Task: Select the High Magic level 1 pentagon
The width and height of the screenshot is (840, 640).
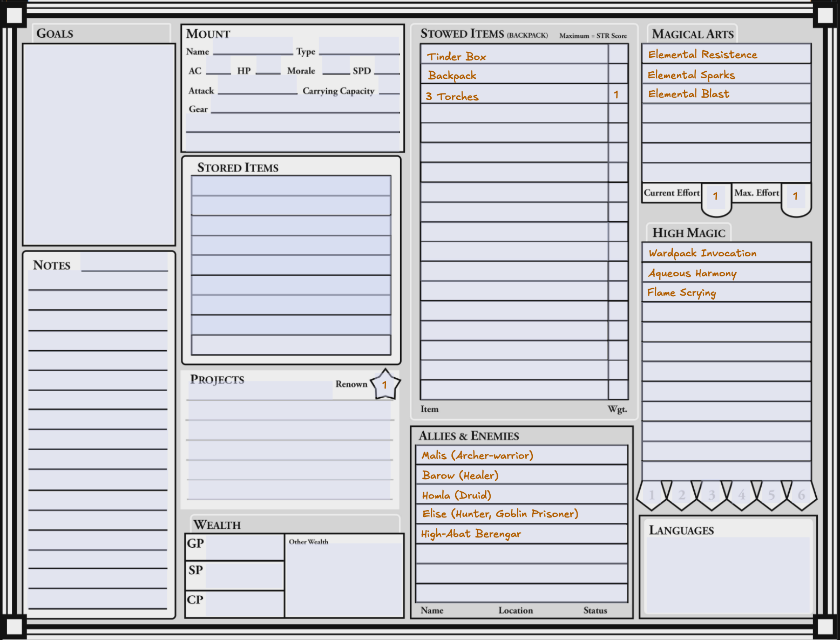Action: [x=652, y=495]
